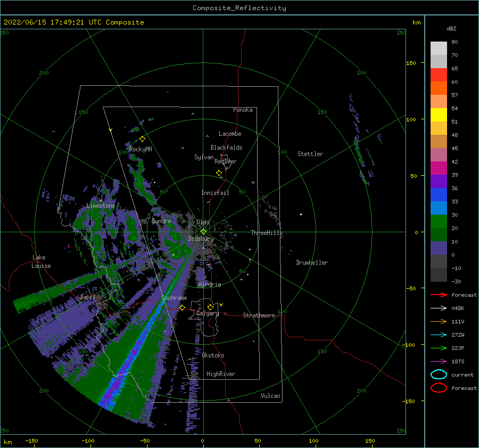The image size is (479, 448).
Task: Click the 100 km bottom axis tick
Action: tap(313, 441)
